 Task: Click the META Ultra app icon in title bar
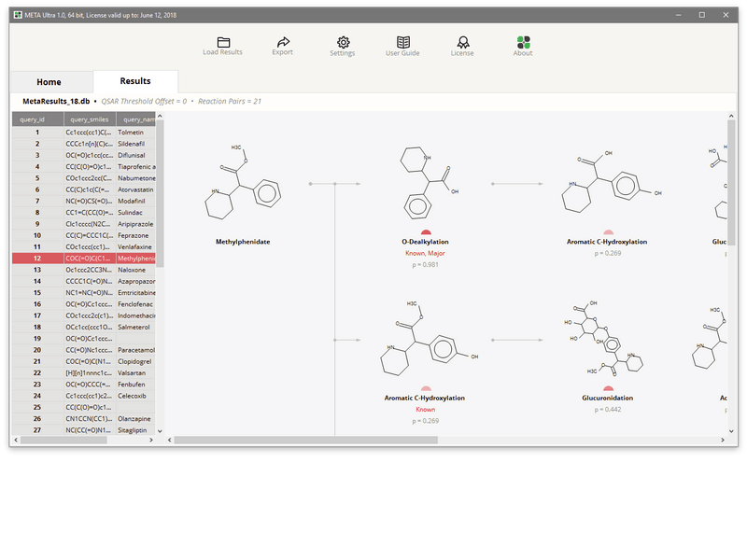[18, 15]
